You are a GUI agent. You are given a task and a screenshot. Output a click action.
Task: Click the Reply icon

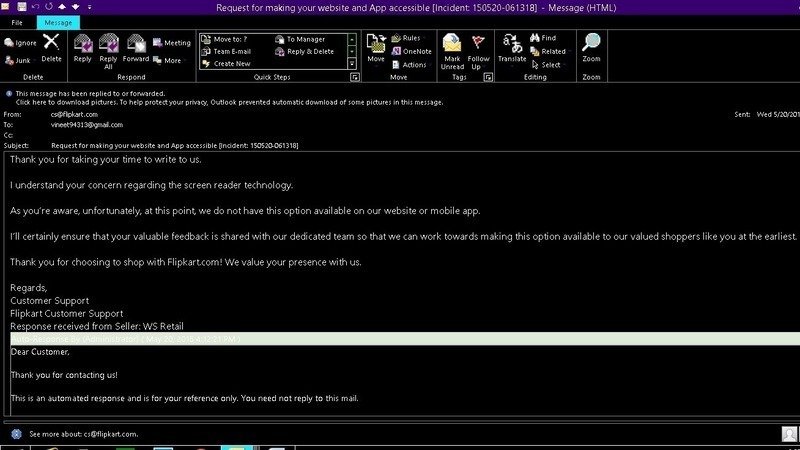point(82,47)
